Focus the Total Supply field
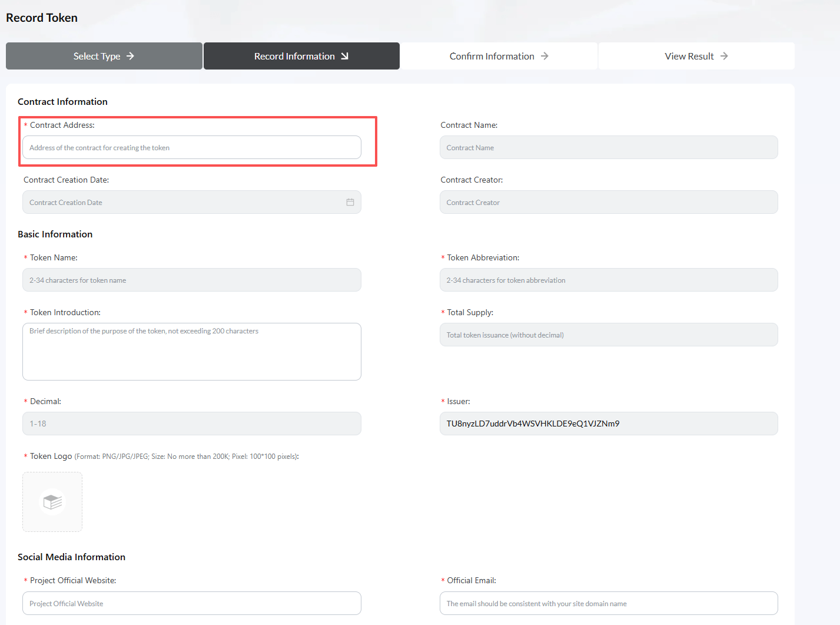 pyautogui.click(x=608, y=335)
